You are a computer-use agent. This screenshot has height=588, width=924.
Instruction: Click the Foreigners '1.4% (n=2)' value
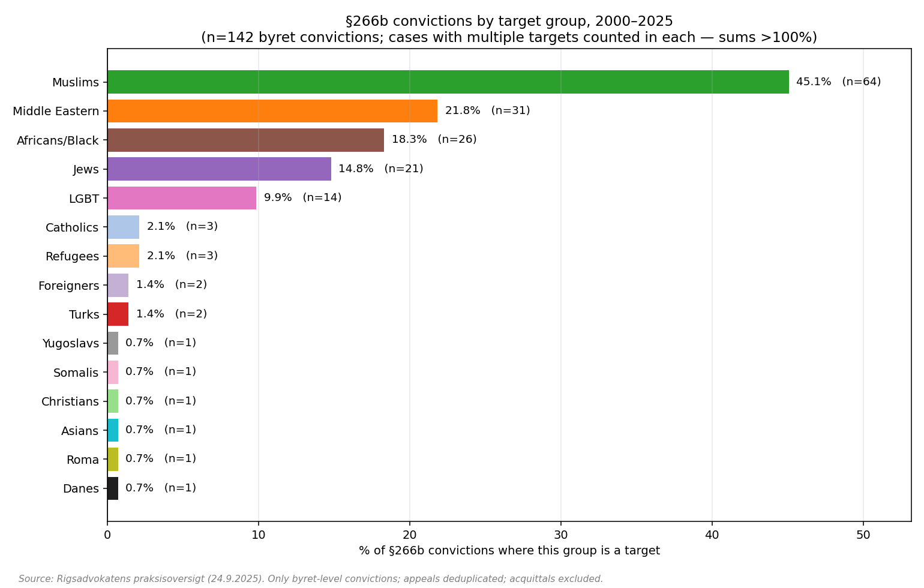tap(172, 284)
